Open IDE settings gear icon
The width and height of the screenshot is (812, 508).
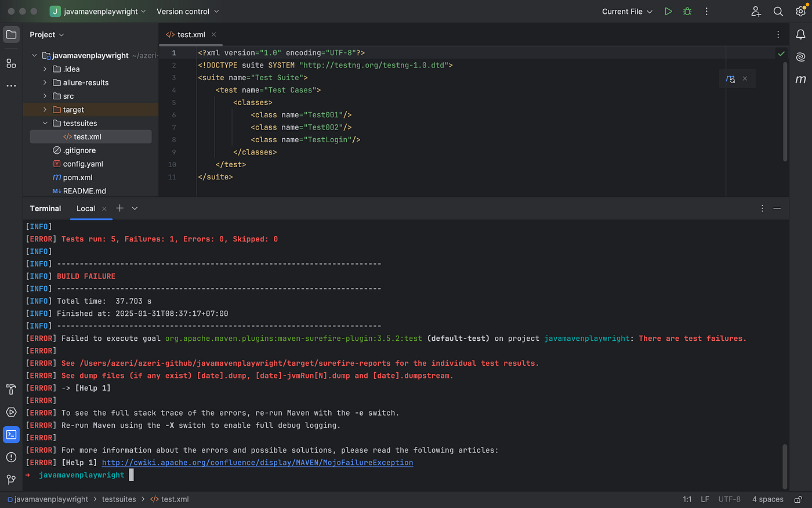[x=800, y=11]
